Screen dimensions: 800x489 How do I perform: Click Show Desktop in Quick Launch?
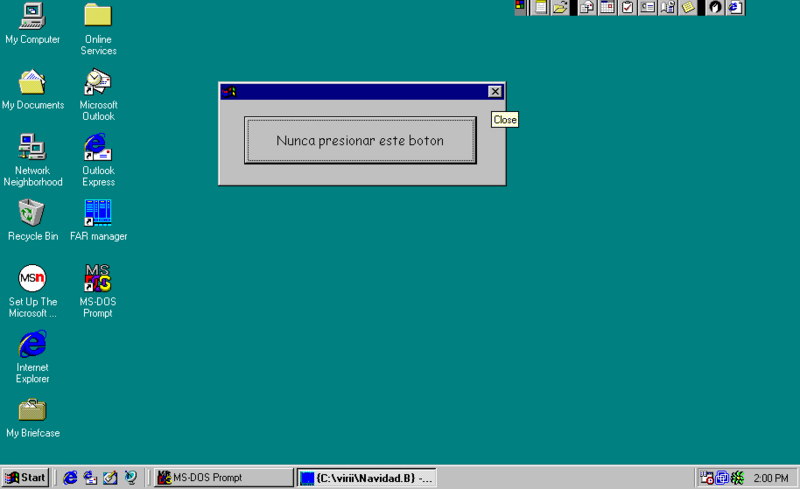point(110,478)
